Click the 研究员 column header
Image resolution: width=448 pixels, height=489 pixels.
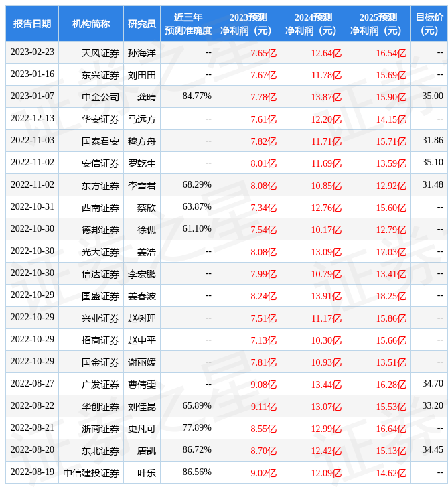click(x=142, y=23)
